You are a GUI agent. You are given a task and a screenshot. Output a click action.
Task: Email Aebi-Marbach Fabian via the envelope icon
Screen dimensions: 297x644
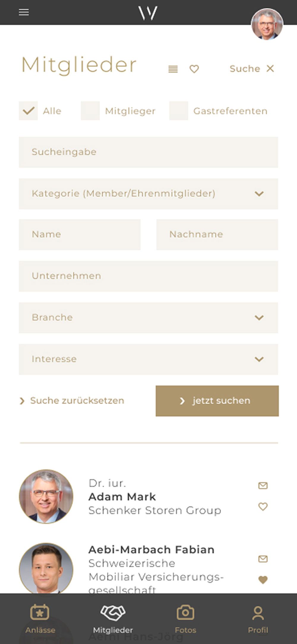263,559
